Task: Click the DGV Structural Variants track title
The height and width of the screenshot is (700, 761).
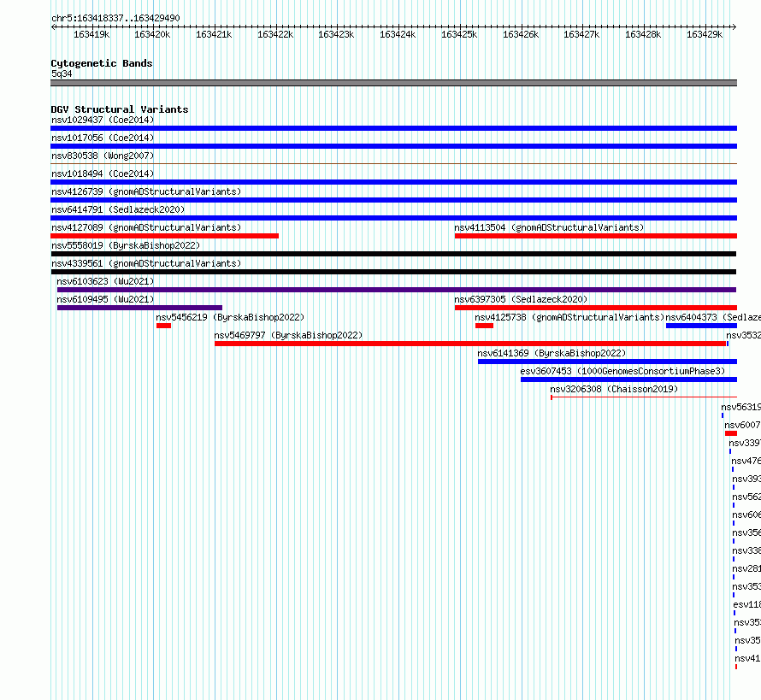Action: tap(120, 109)
